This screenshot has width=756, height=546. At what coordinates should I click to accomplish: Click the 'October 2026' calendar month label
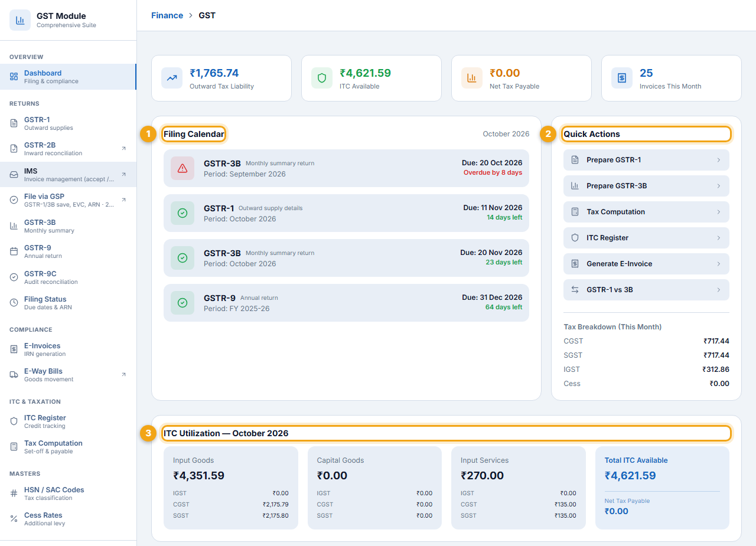point(506,134)
